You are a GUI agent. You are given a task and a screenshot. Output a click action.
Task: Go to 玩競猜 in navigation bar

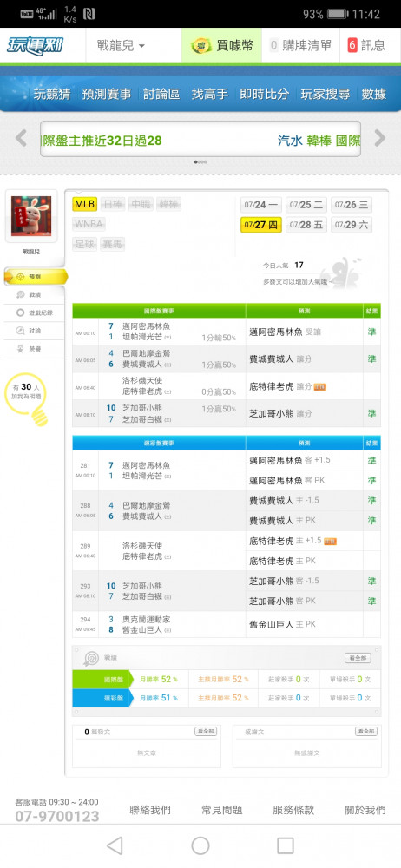point(52,94)
